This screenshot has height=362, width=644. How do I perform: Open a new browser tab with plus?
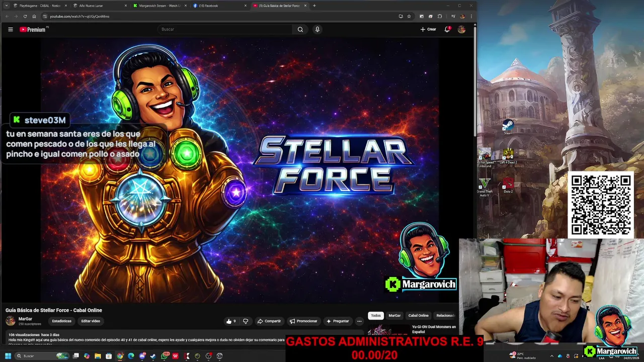tap(314, 6)
